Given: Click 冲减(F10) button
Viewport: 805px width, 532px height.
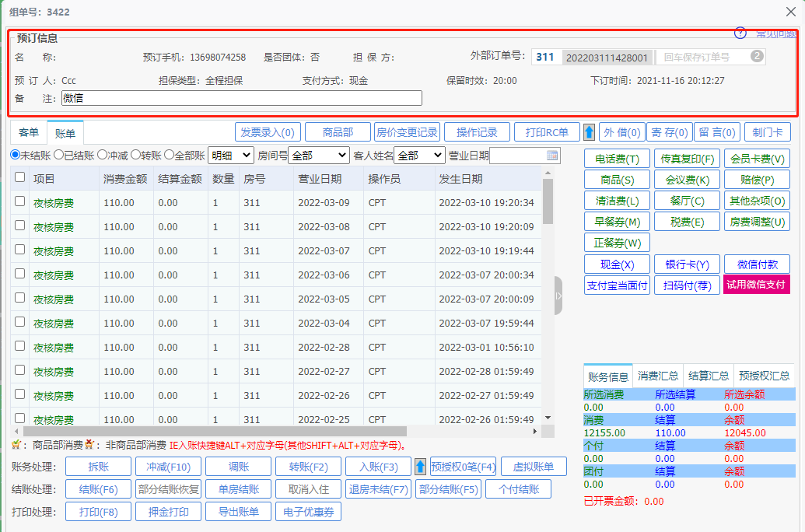Looking at the screenshot, I should [169, 467].
